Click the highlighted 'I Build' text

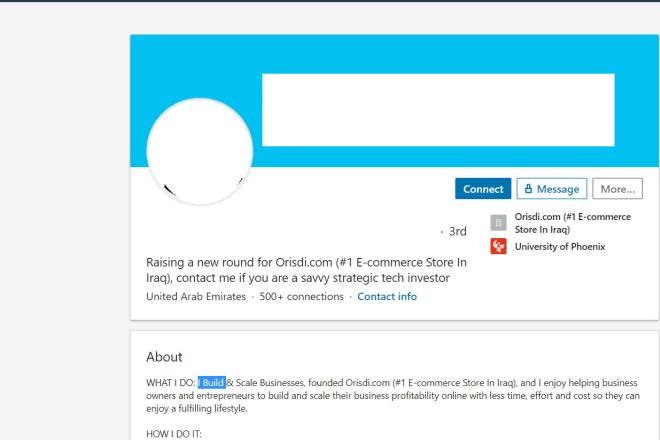click(212, 382)
